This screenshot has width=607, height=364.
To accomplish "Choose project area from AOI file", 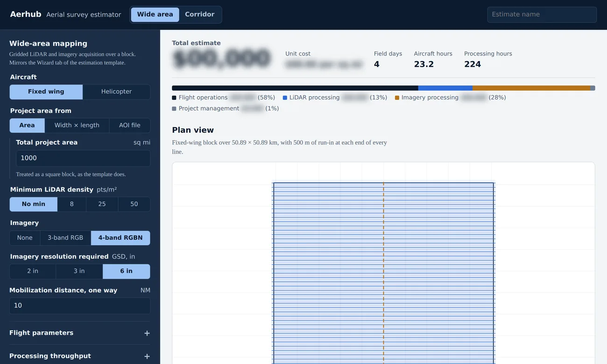I will [x=130, y=126].
